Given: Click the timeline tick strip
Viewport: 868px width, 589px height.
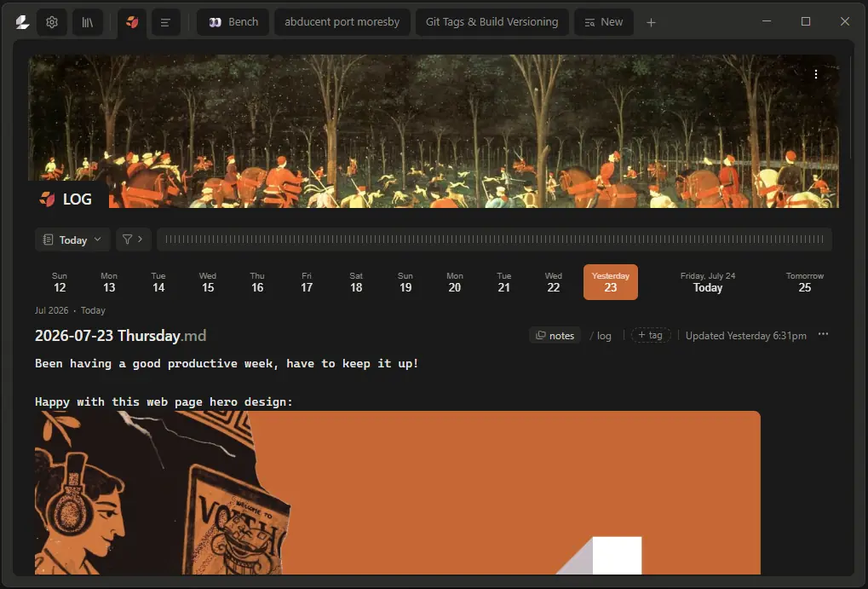Looking at the screenshot, I should click(494, 240).
